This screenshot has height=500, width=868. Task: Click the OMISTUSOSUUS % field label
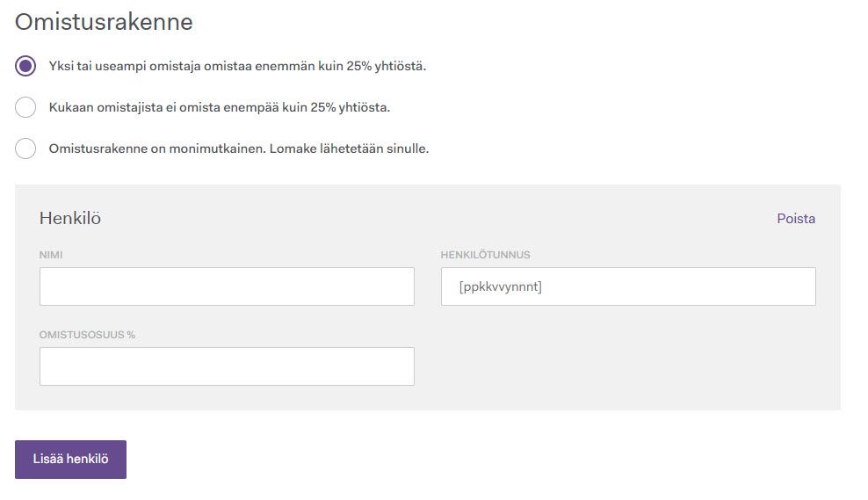[x=87, y=335]
